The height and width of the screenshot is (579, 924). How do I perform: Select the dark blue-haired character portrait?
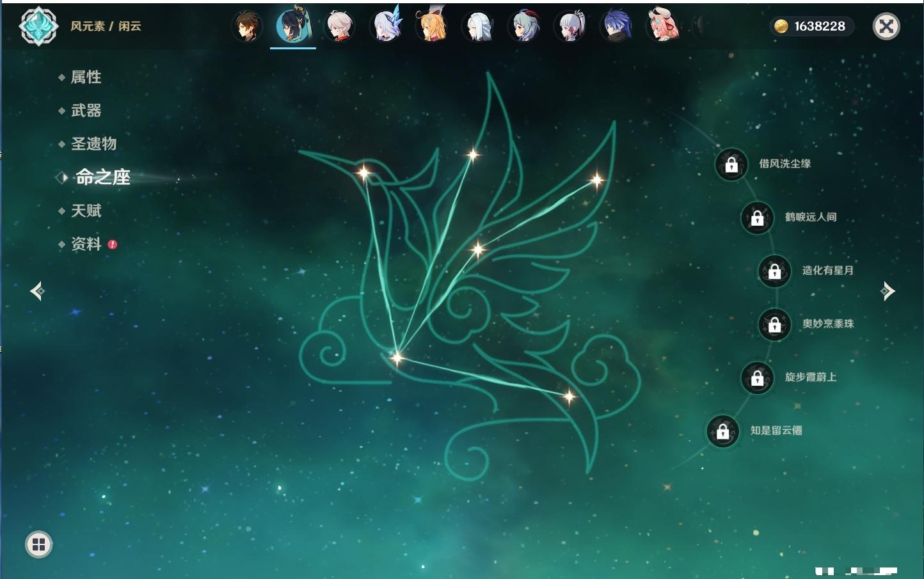[x=617, y=26]
